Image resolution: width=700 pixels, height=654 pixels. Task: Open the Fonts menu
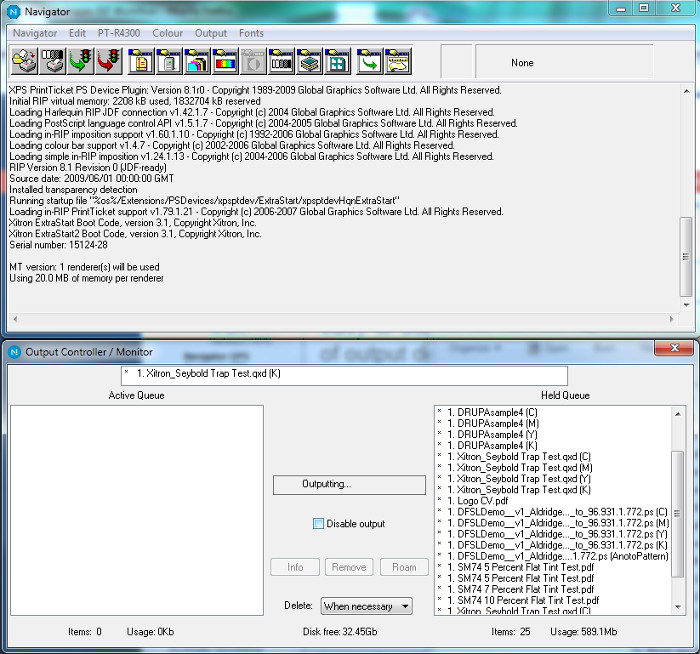tap(251, 33)
